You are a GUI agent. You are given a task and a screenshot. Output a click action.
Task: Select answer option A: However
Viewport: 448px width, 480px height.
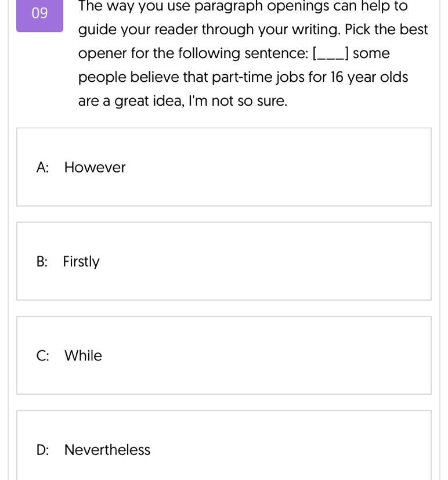[224, 167]
